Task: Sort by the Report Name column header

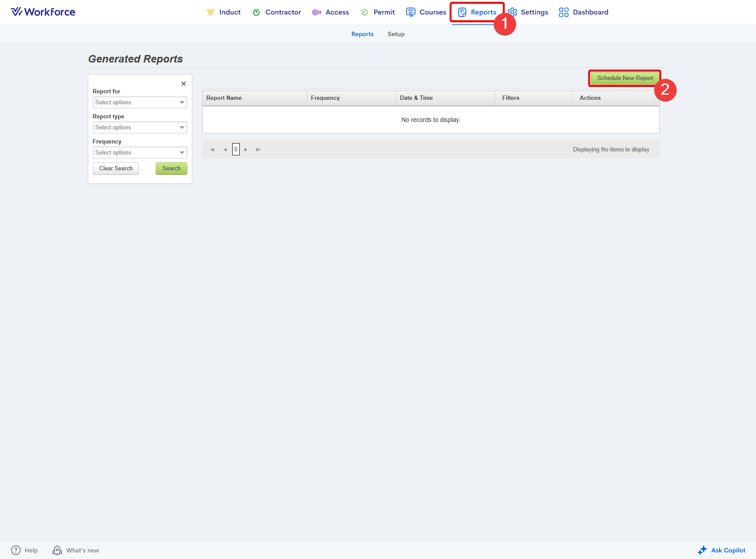Action: 224,98
